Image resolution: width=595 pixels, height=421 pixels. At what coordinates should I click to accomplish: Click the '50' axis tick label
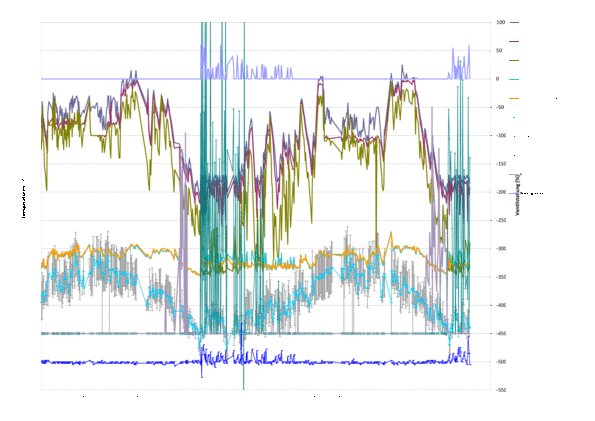(499, 50)
